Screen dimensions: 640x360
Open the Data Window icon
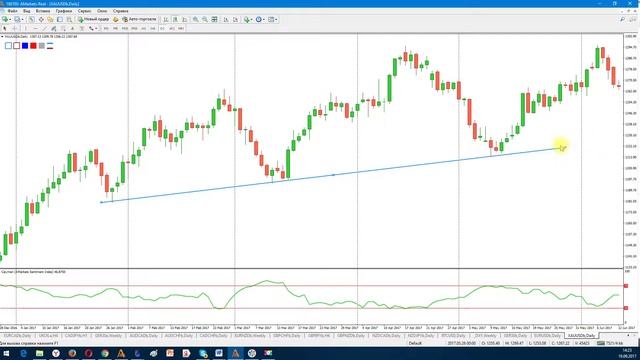click(x=41, y=19)
